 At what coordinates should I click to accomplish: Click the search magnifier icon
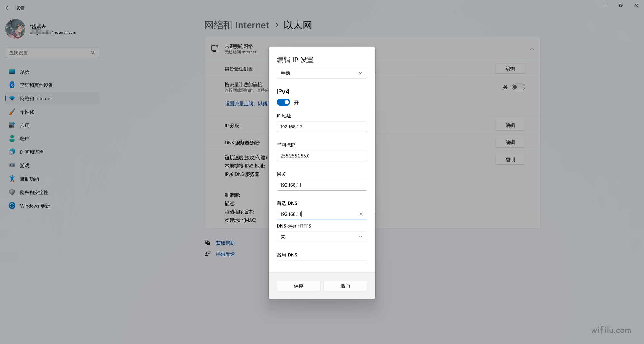pyautogui.click(x=93, y=53)
